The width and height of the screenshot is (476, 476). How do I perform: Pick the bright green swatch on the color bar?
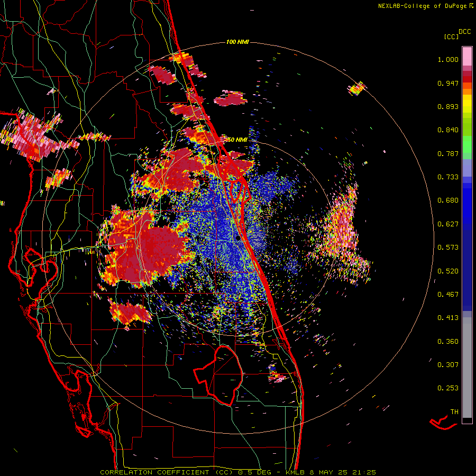click(467, 144)
